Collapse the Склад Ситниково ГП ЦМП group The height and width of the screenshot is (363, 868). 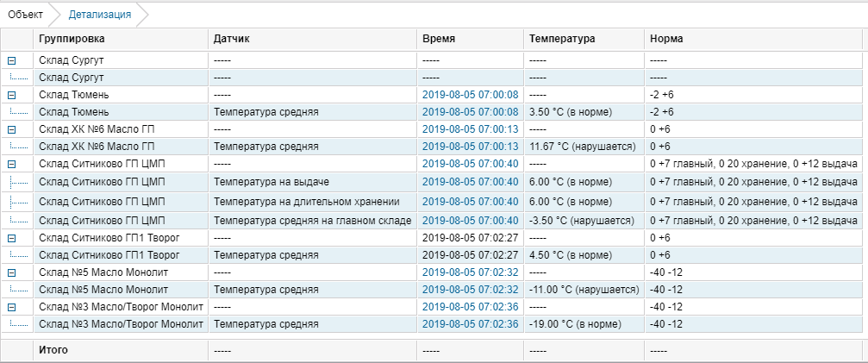click(12, 164)
